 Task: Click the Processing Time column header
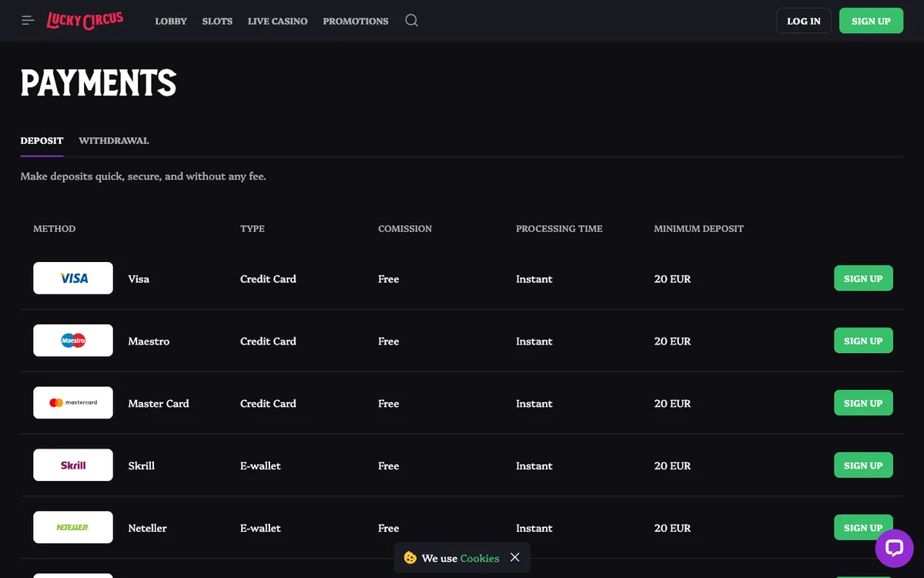pyautogui.click(x=559, y=229)
